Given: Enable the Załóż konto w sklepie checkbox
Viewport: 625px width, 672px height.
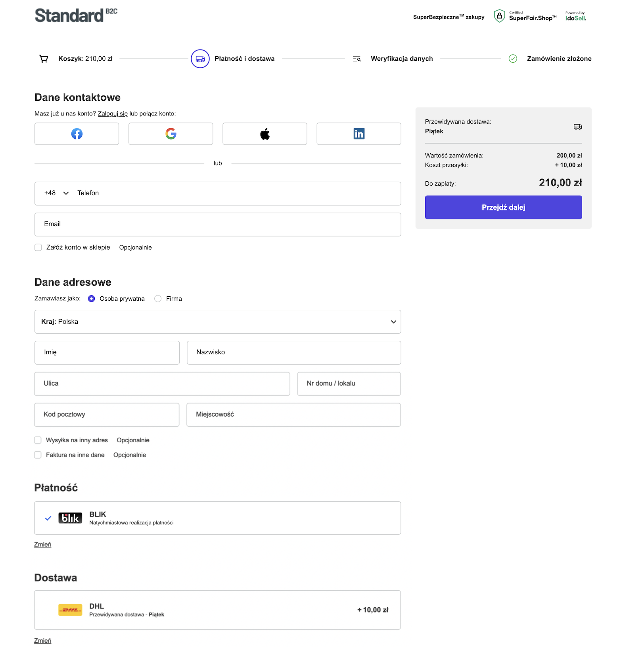Looking at the screenshot, I should 38,247.
